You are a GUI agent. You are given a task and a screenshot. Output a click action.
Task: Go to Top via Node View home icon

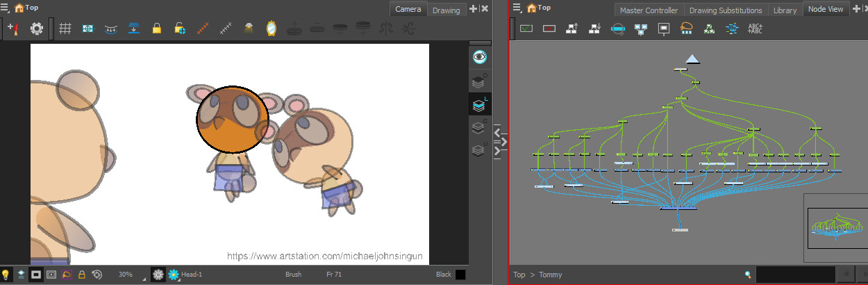531,8
